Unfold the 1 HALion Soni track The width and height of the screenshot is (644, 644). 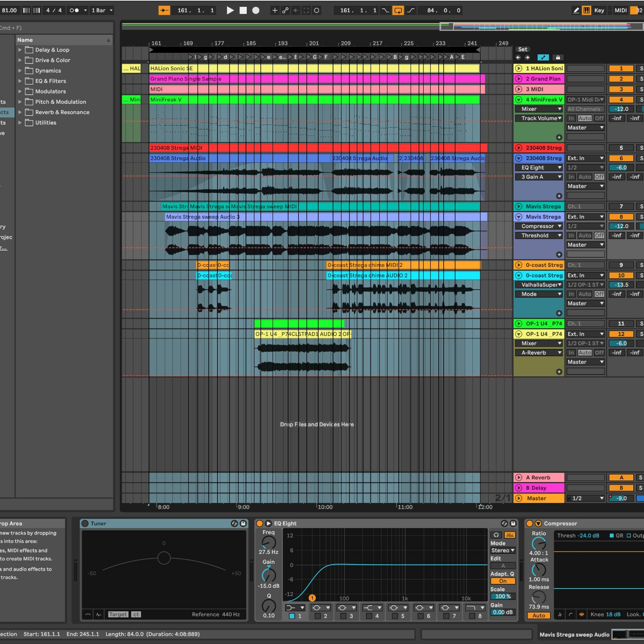pos(519,68)
